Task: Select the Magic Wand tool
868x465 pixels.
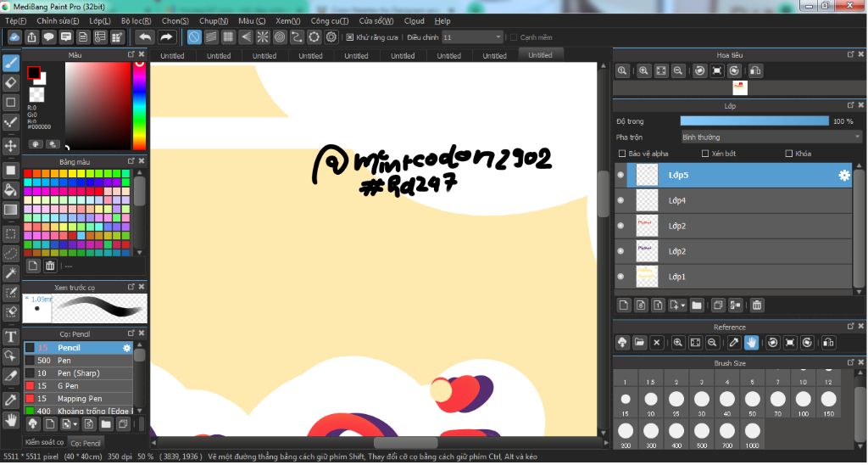Action: click(x=10, y=272)
